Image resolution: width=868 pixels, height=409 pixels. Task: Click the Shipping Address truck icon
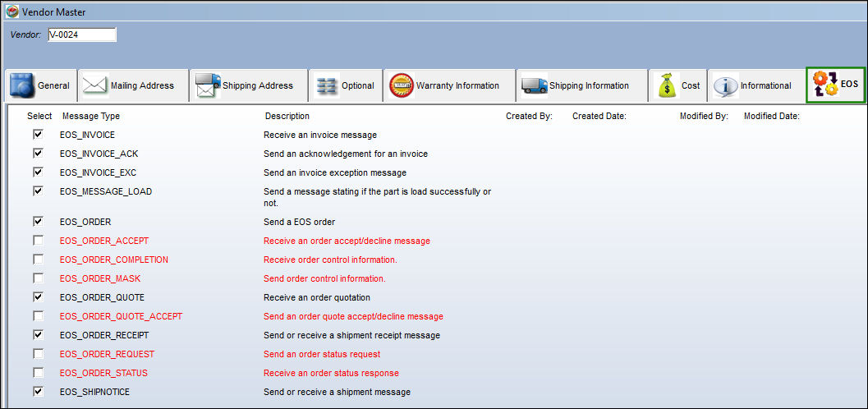pyautogui.click(x=208, y=85)
